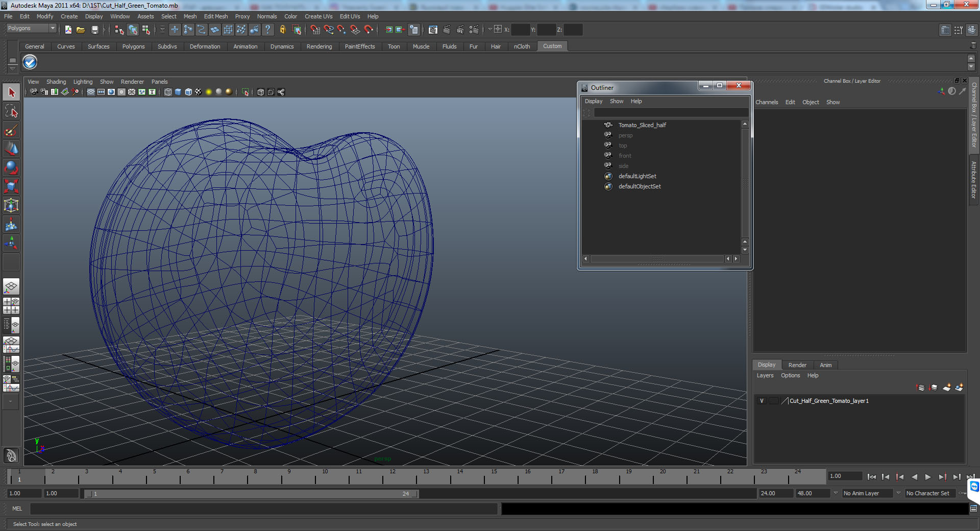Select the Universal Manipulator tool
Image resolution: width=980 pixels, height=531 pixels.
tap(11, 205)
